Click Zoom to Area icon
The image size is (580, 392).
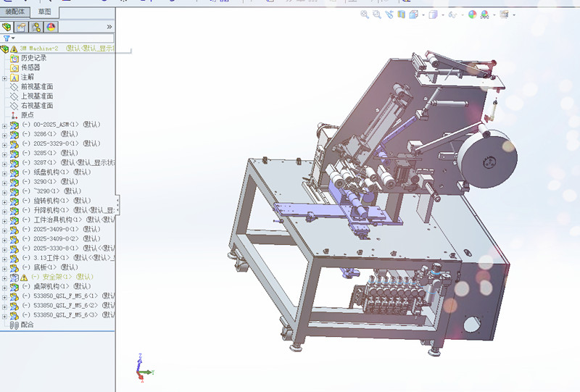377,14
